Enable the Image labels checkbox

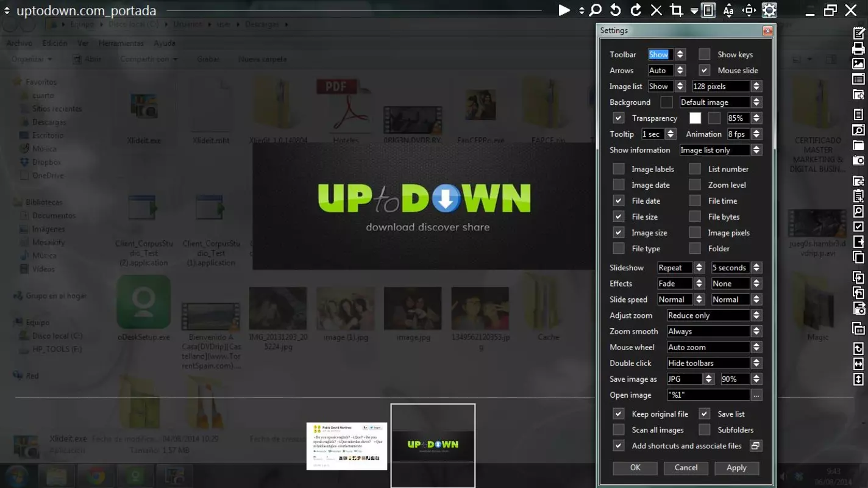click(x=618, y=169)
